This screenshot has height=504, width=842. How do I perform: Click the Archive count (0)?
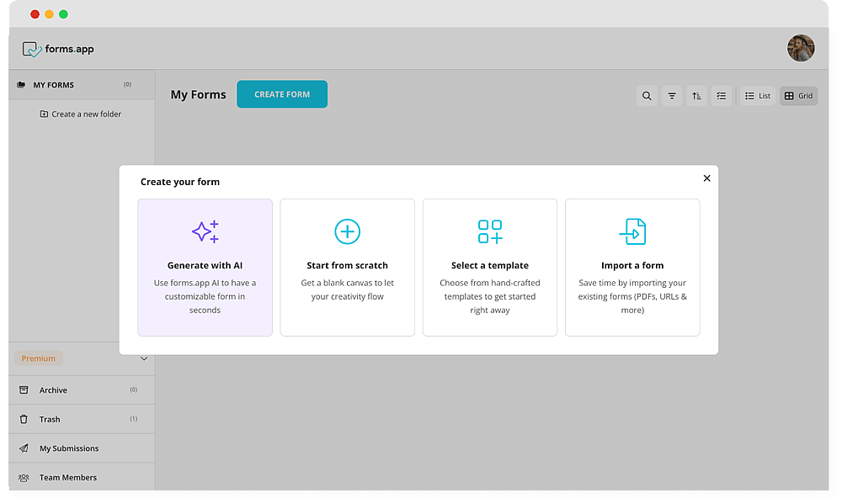tap(134, 390)
